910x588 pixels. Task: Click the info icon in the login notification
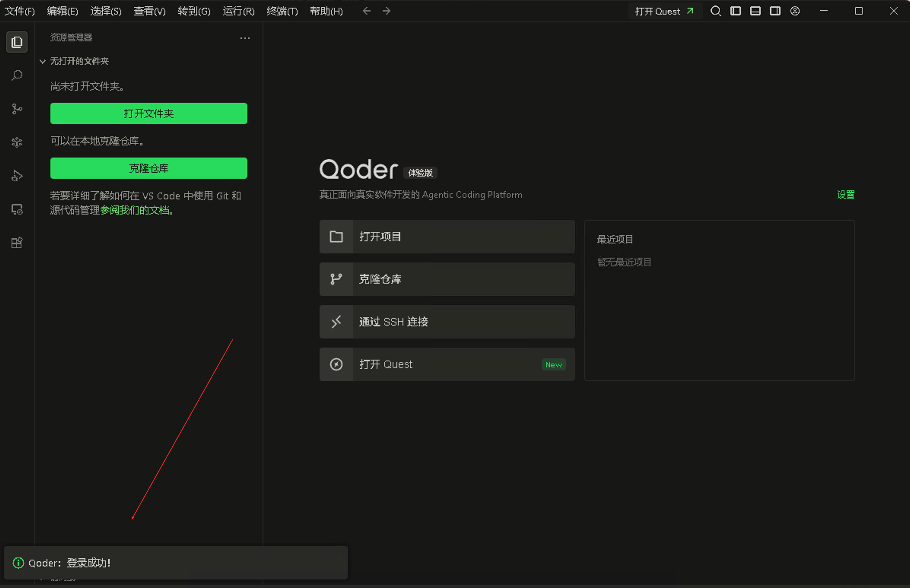18,563
